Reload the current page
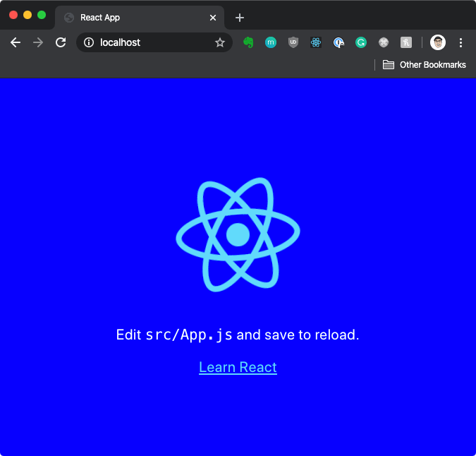 (61, 42)
